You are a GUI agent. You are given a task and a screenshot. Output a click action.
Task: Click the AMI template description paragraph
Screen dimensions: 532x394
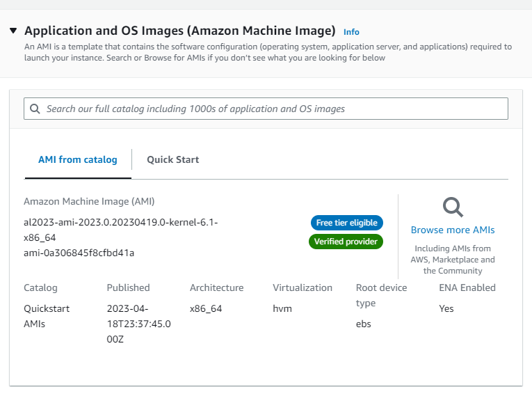[x=268, y=52]
